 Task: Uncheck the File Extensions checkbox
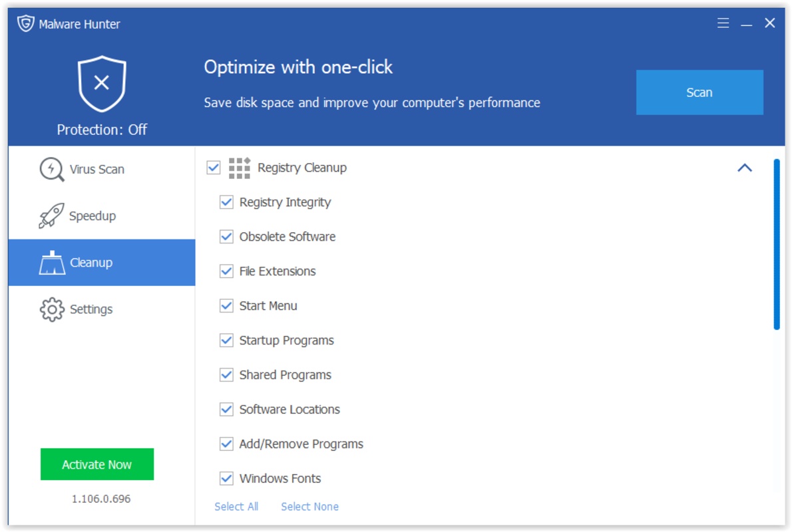coord(226,271)
